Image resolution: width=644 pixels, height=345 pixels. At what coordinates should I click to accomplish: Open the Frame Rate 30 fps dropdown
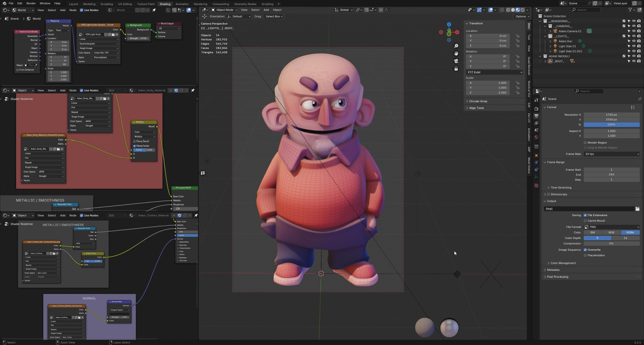point(611,154)
